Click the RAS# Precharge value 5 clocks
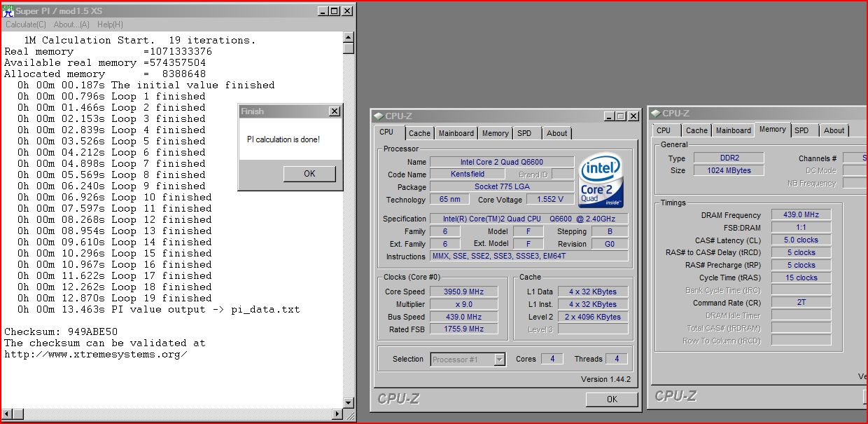 click(801, 265)
